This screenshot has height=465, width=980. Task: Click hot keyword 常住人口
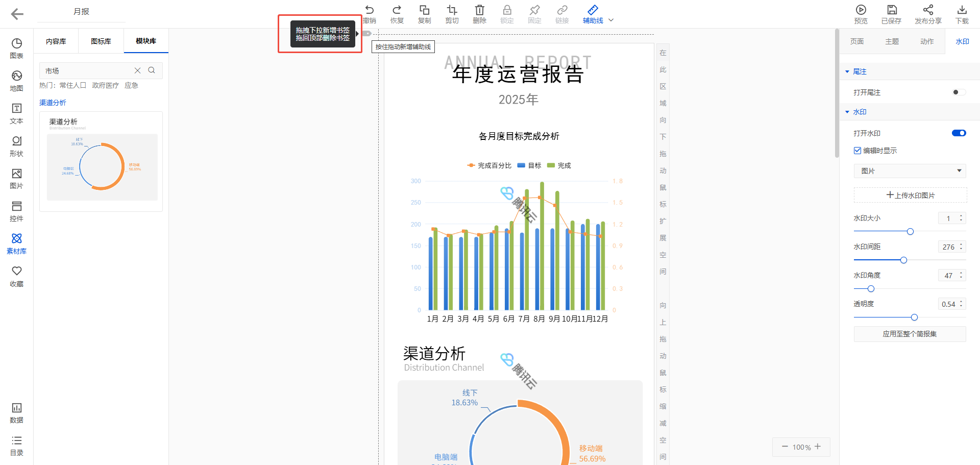tap(73, 85)
